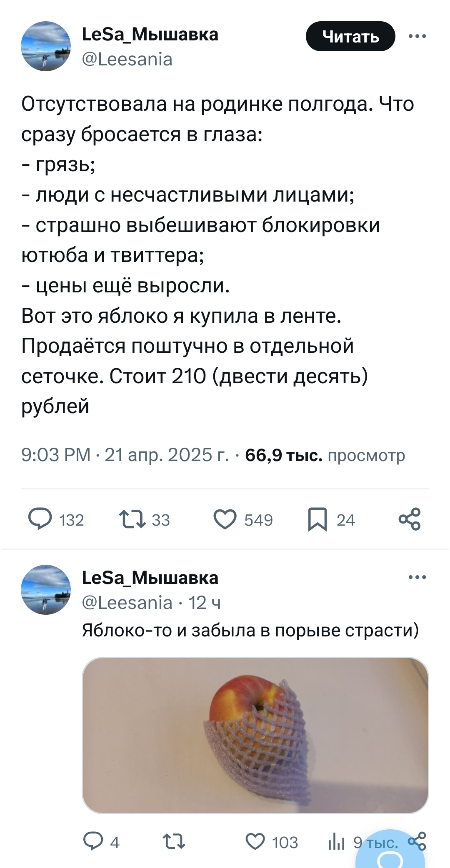450x868 pixels.
Task: Like the reply tweet with 103 likes
Action: [256, 842]
